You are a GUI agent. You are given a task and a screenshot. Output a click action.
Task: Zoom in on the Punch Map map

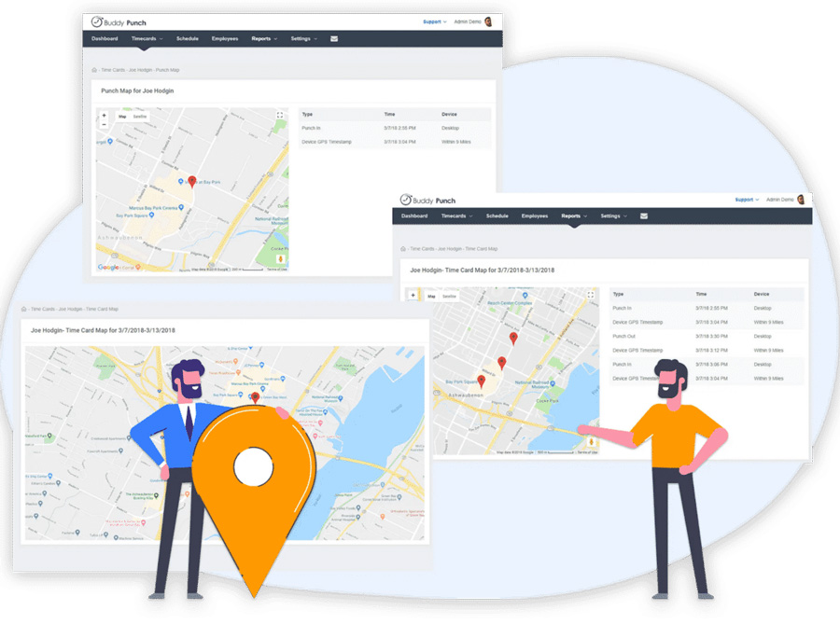tap(104, 115)
